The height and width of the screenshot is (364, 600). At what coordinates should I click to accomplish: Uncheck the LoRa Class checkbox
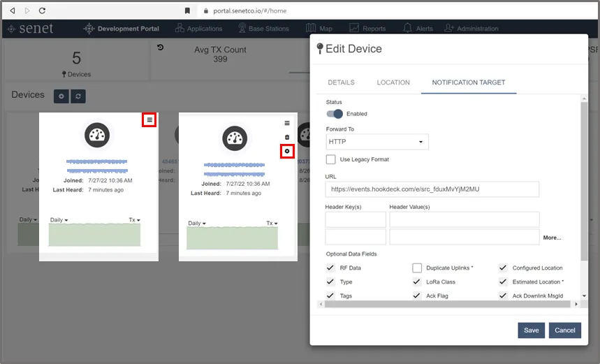417,282
